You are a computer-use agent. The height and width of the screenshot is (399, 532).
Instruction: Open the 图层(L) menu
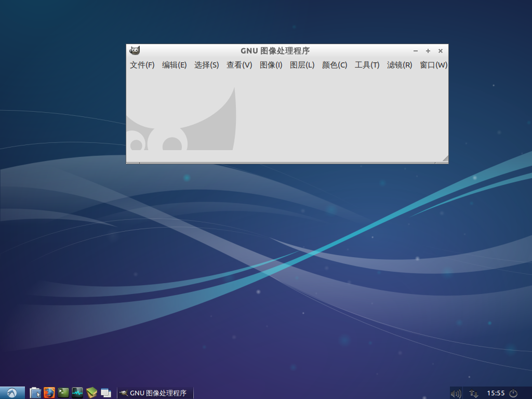(x=302, y=65)
